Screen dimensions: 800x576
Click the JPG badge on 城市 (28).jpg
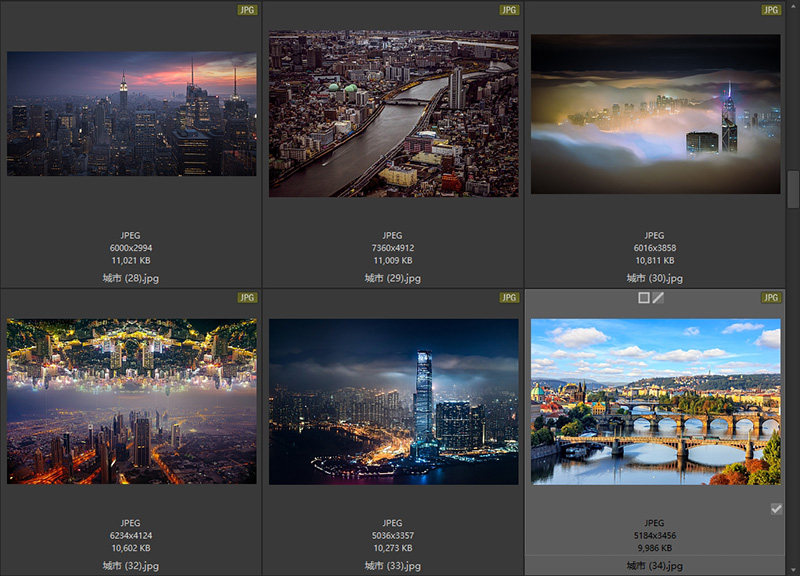247,10
